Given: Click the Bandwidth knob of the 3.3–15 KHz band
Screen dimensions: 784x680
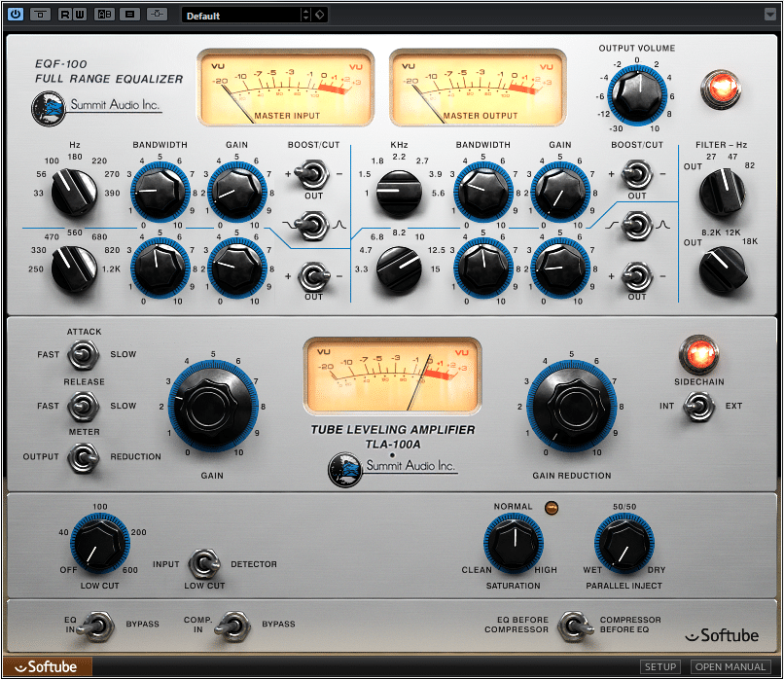Looking at the screenshot, I should tap(483, 268).
